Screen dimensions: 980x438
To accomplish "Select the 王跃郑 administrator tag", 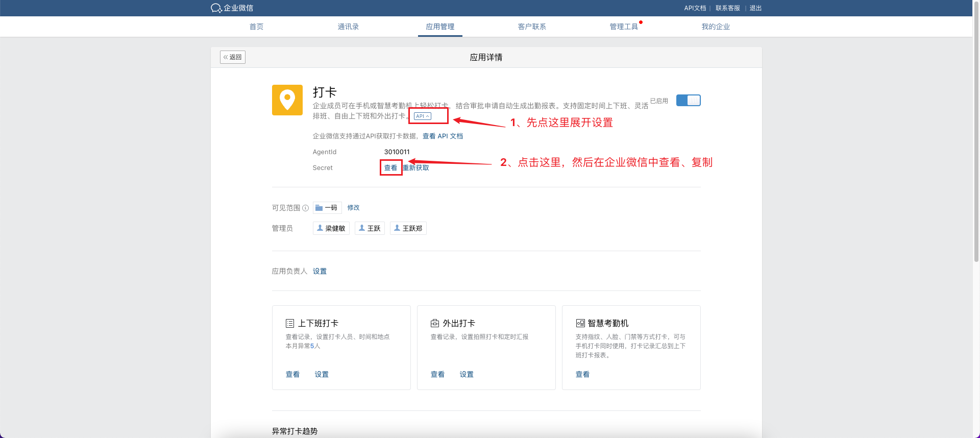I will (408, 228).
